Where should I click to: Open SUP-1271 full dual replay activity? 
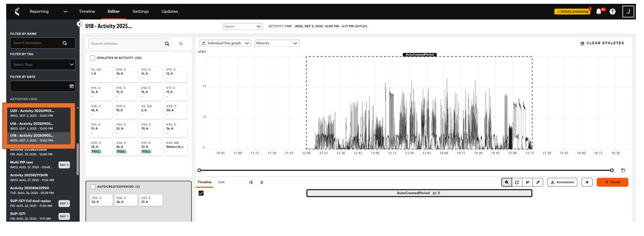(40, 203)
